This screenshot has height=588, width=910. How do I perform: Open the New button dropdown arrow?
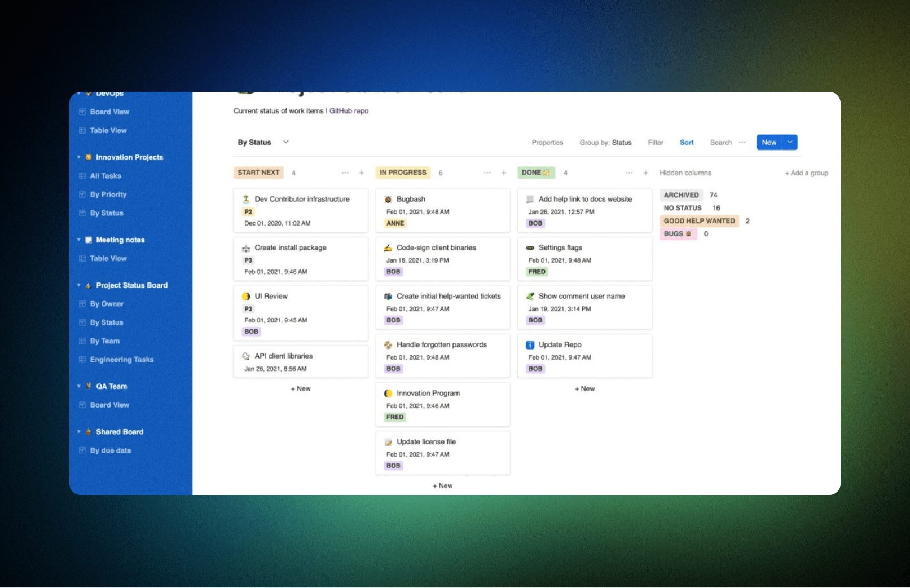[790, 142]
